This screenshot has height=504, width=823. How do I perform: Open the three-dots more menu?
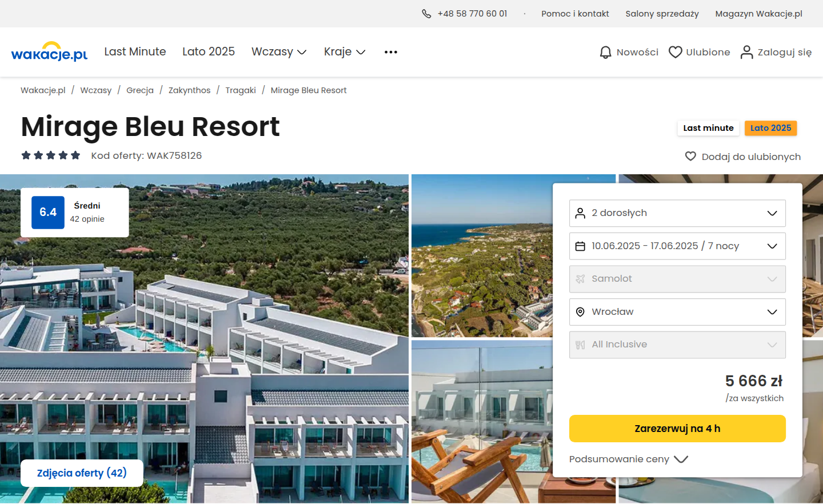(x=391, y=52)
